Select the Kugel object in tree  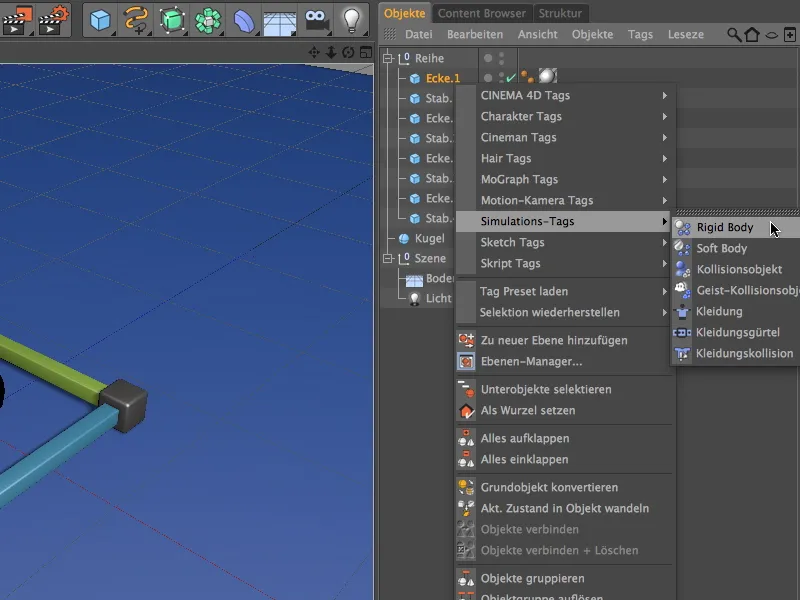[429, 239]
